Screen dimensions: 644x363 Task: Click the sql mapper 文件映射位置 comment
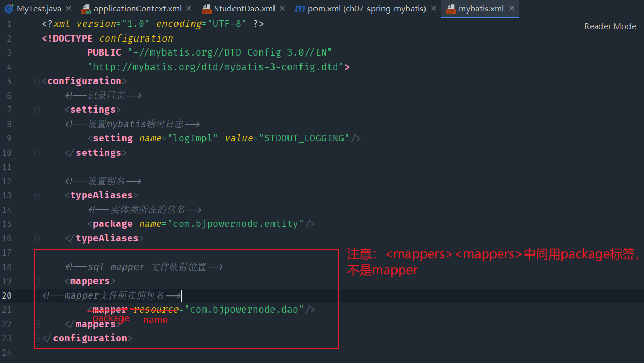coord(144,267)
